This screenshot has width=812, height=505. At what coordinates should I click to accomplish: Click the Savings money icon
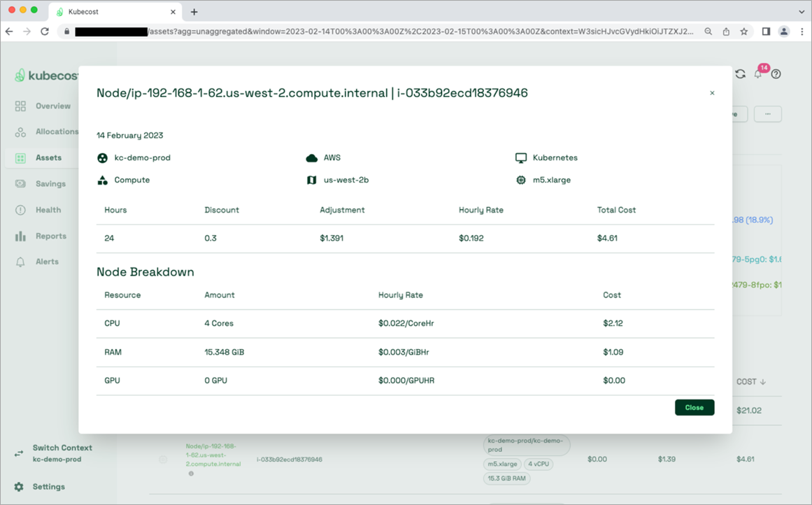pyautogui.click(x=20, y=184)
